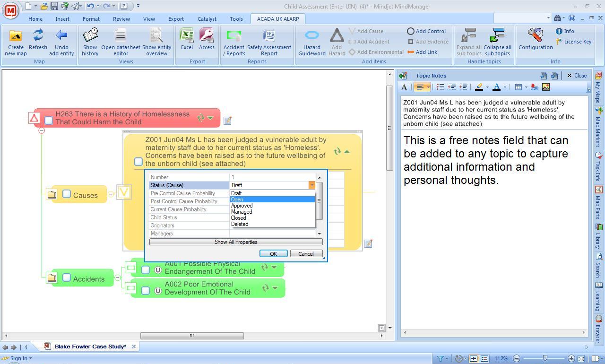Select Approved from the Status dropdown list
605x364 pixels.
[x=242, y=205]
